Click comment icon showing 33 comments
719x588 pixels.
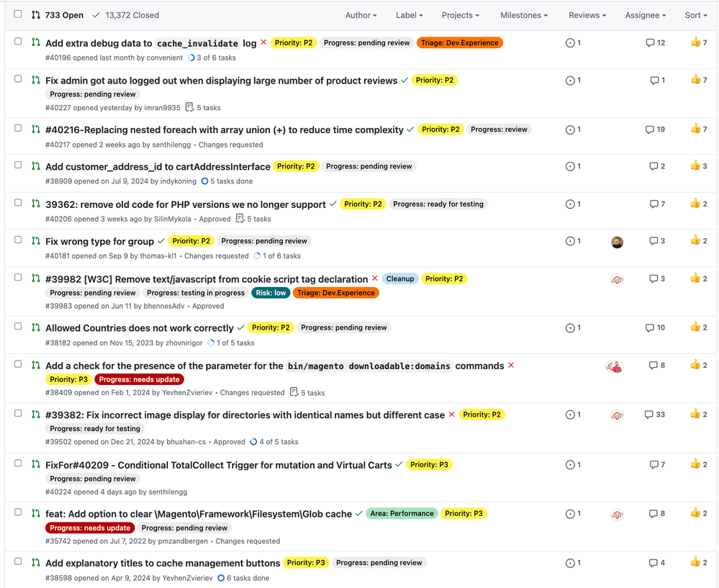pos(649,415)
